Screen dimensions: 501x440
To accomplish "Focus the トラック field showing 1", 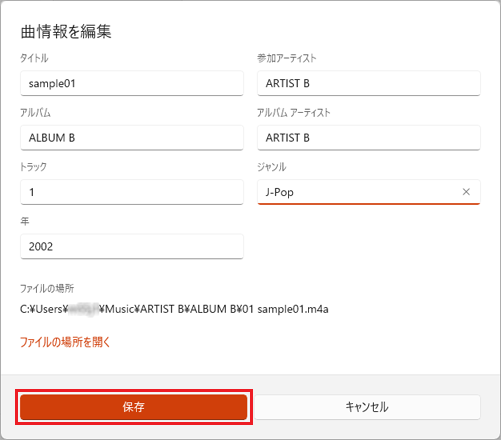I will pyautogui.click(x=132, y=192).
